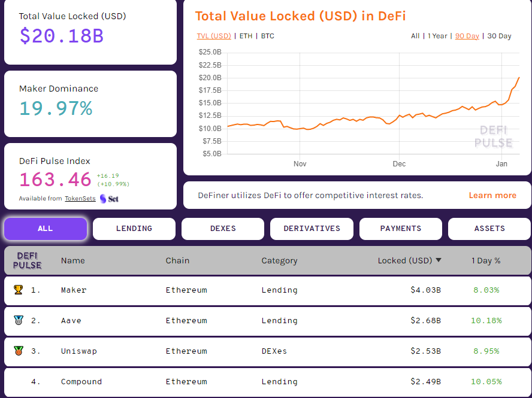This screenshot has height=398, width=532.
Task: Click the DeFi Pulse logo in table header
Action: coord(27,260)
